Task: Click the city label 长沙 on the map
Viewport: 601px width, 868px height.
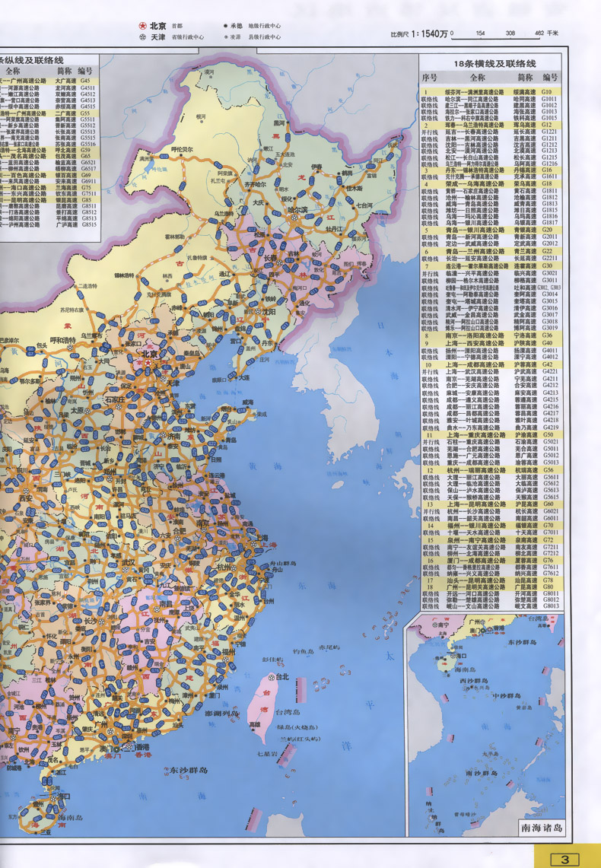Action: coord(91,621)
